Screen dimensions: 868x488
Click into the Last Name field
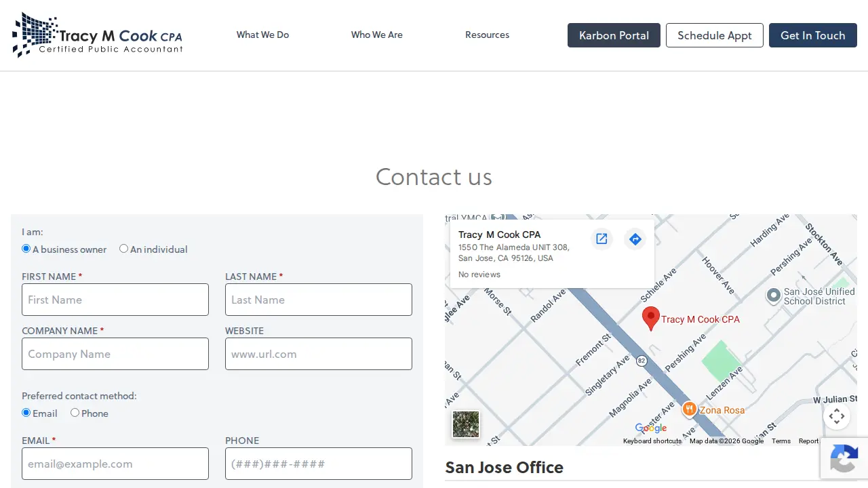(319, 300)
